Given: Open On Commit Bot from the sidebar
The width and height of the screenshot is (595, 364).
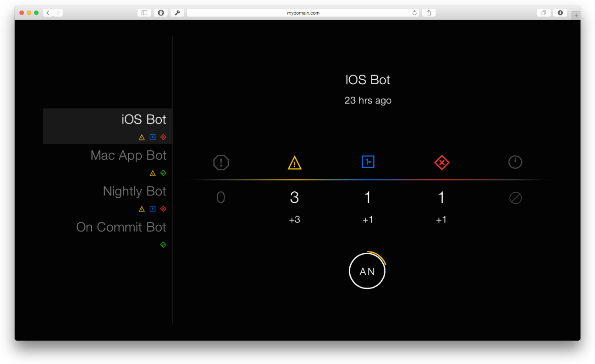Looking at the screenshot, I should tap(121, 228).
